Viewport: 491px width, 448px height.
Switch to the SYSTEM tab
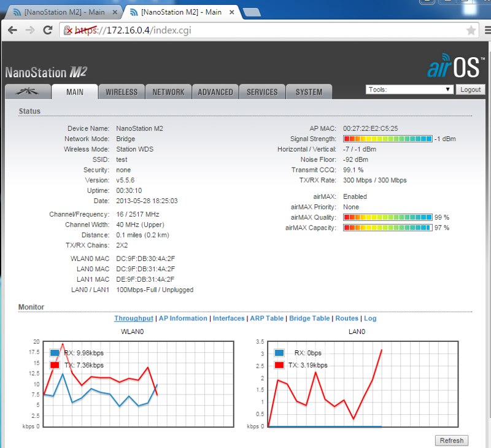[x=309, y=91]
